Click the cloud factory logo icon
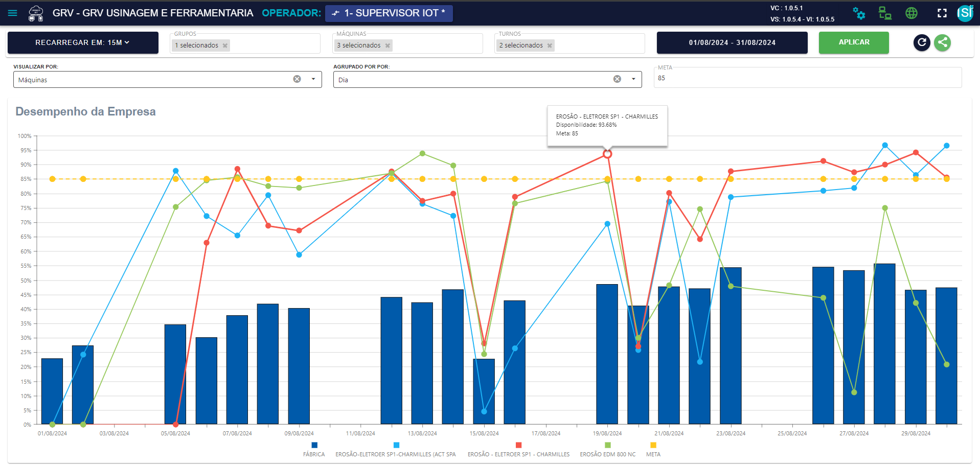This screenshot has width=980, height=465. click(36, 13)
